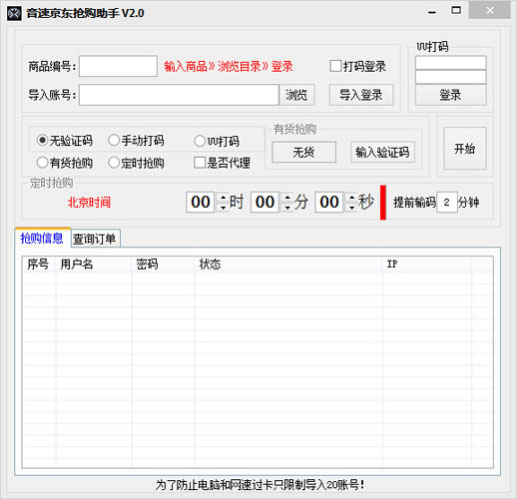The width and height of the screenshot is (517, 499).
Task: Tick the 打码登录 checkbox
Action: [358, 66]
